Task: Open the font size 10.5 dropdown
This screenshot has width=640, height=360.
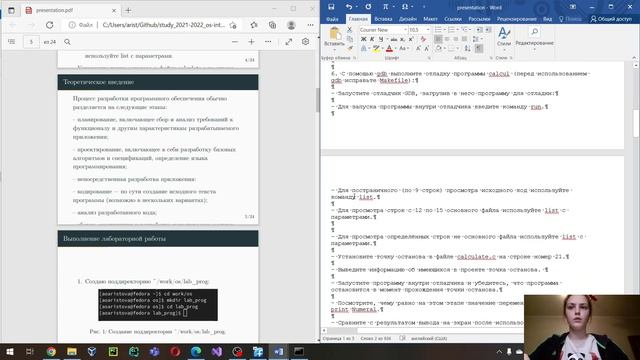Action: click(x=428, y=30)
